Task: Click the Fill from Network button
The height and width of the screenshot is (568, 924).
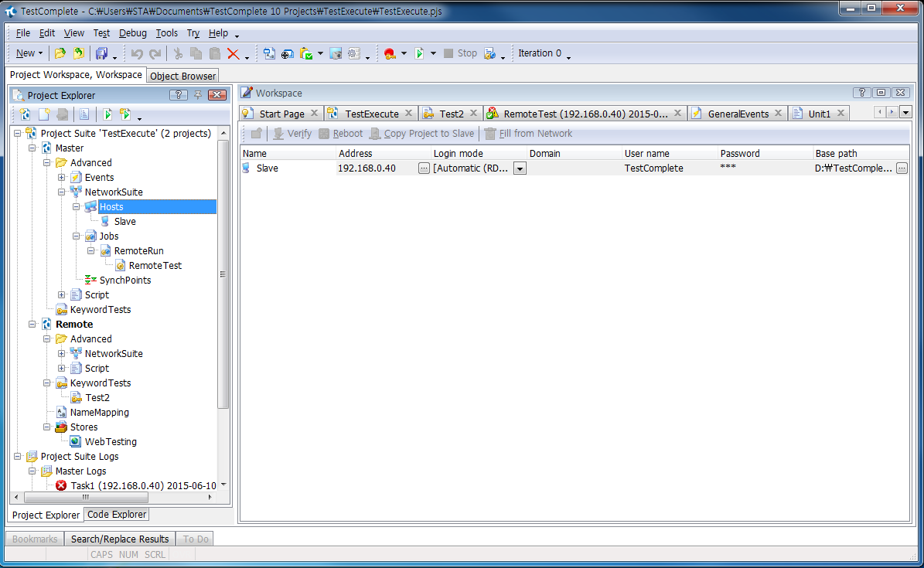Action: (x=535, y=134)
